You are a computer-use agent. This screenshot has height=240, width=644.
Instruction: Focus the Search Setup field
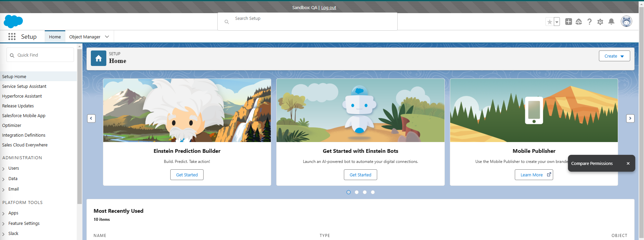click(x=308, y=22)
